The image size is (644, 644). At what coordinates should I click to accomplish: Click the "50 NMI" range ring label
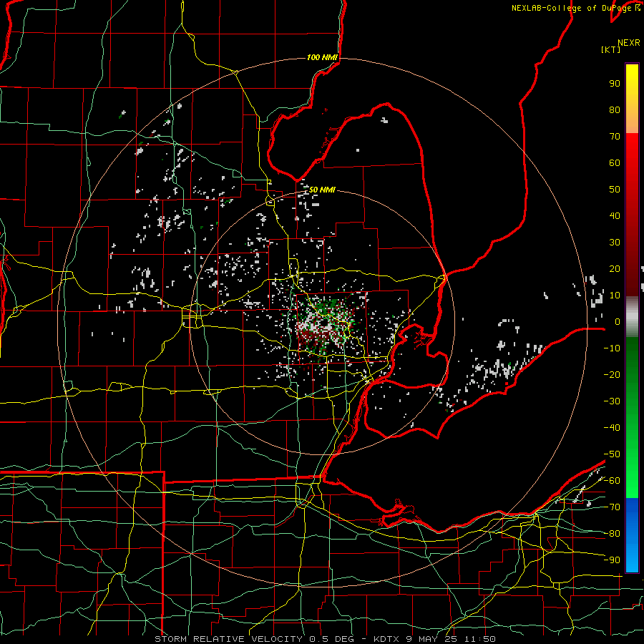click(322, 190)
